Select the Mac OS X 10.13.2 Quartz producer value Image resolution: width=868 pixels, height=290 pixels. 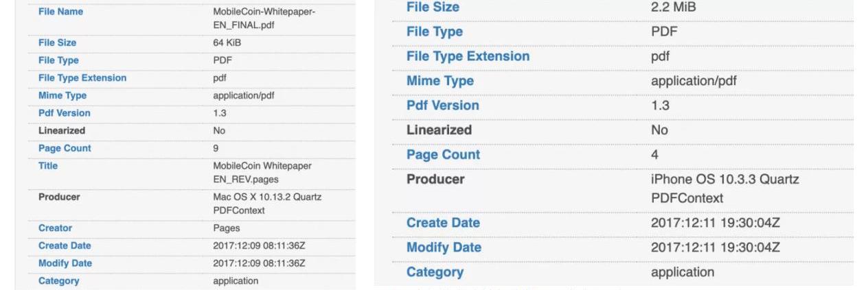point(266,204)
